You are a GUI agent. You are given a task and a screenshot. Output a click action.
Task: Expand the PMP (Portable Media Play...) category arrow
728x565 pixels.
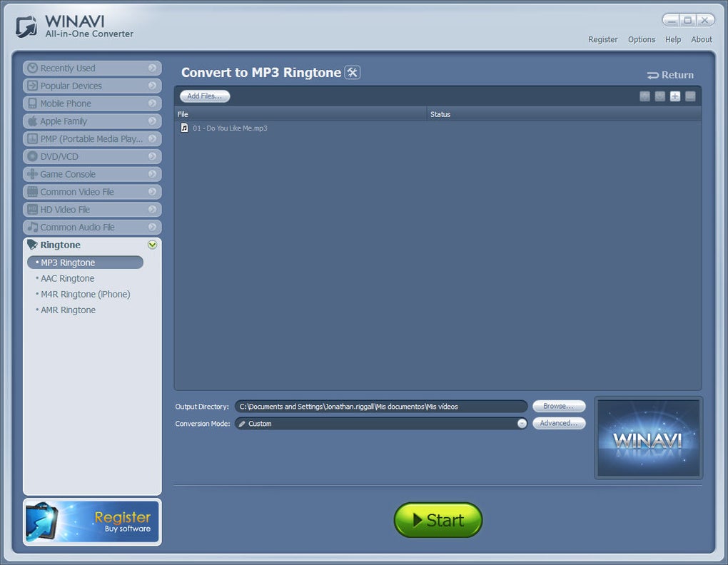tap(152, 138)
